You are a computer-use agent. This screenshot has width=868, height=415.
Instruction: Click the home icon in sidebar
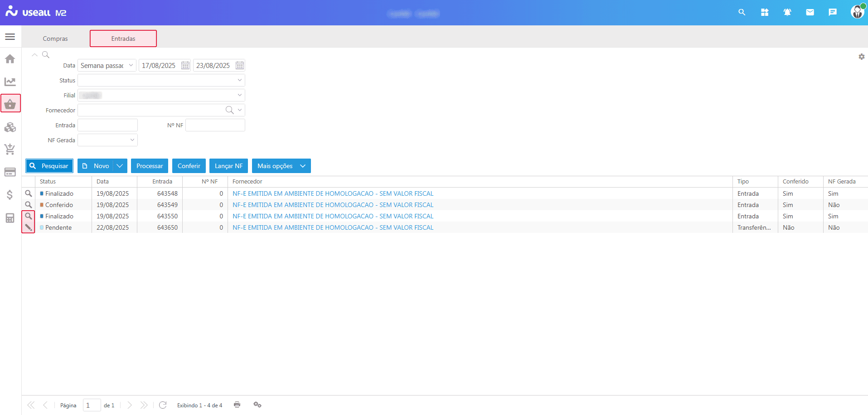click(10, 59)
